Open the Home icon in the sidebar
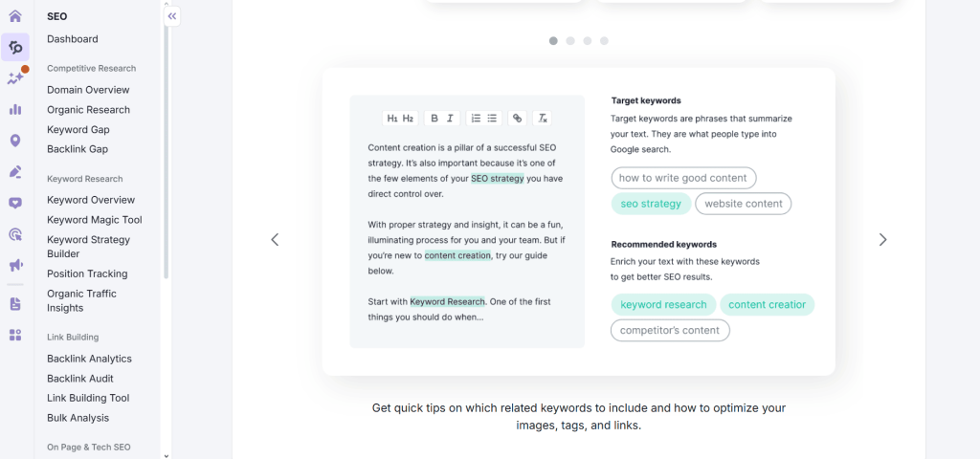The width and height of the screenshot is (980, 459). coord(15,16)
